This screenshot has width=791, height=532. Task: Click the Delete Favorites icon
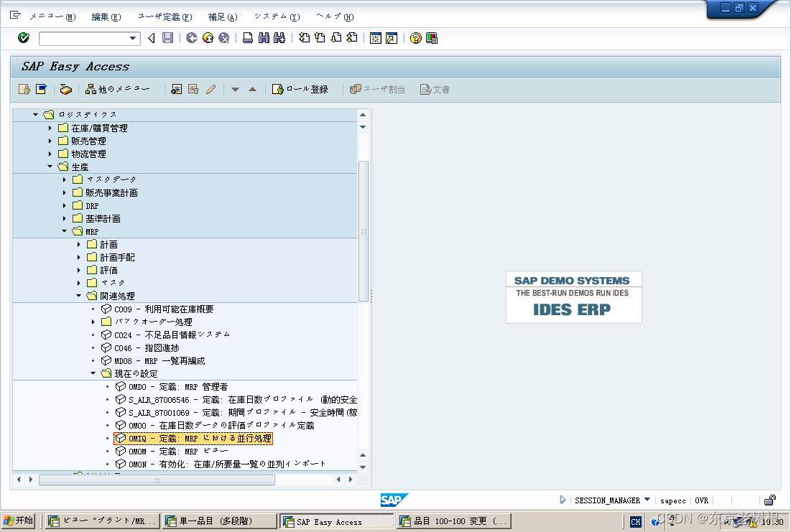click(x=193, y=89)
